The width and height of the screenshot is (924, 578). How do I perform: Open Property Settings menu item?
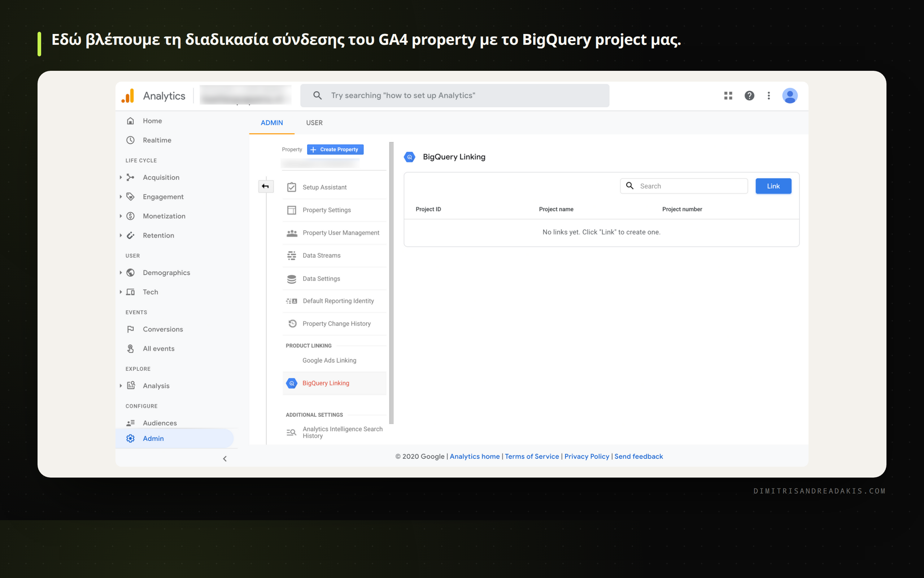click(335, 210)
